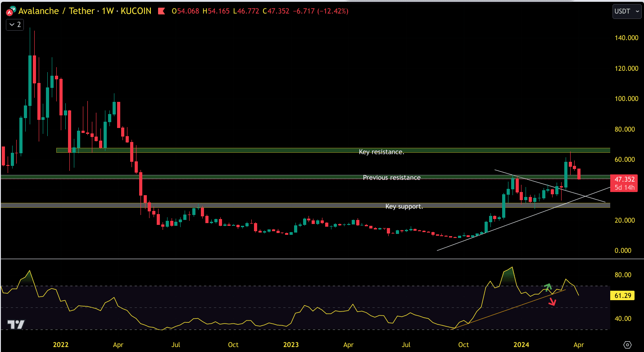Select the orange RSI trend line drawing
Viewport: 644px width, 352px height.
pos(509,309)
